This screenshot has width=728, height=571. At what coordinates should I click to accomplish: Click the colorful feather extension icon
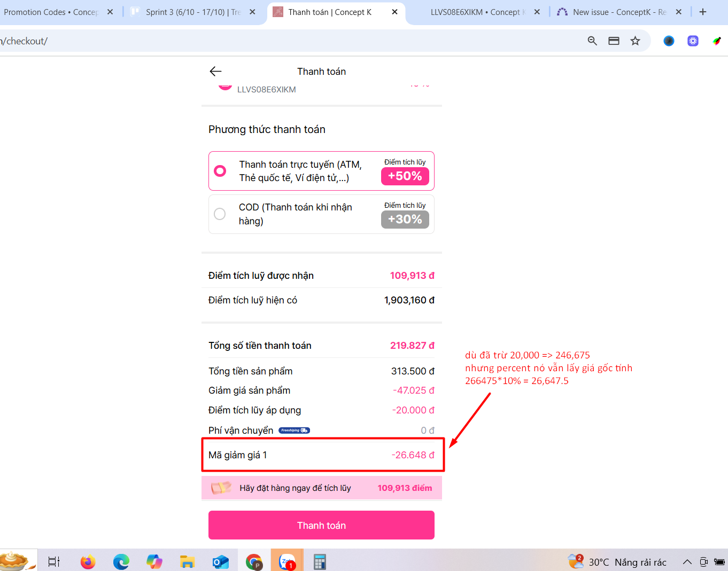(716, 41)
